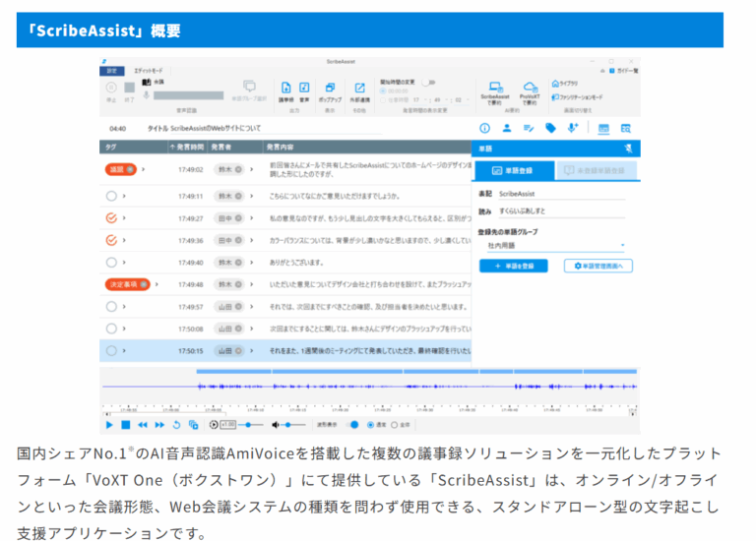The image size is (756, 541).
Task: Click the edit notes pencil icon
Action: pos(529,128)
